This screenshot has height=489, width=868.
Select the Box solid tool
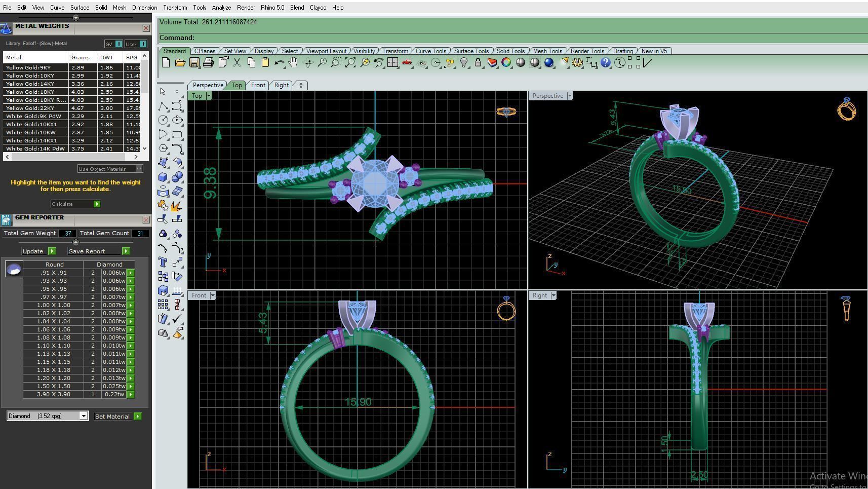click(163, 177)
